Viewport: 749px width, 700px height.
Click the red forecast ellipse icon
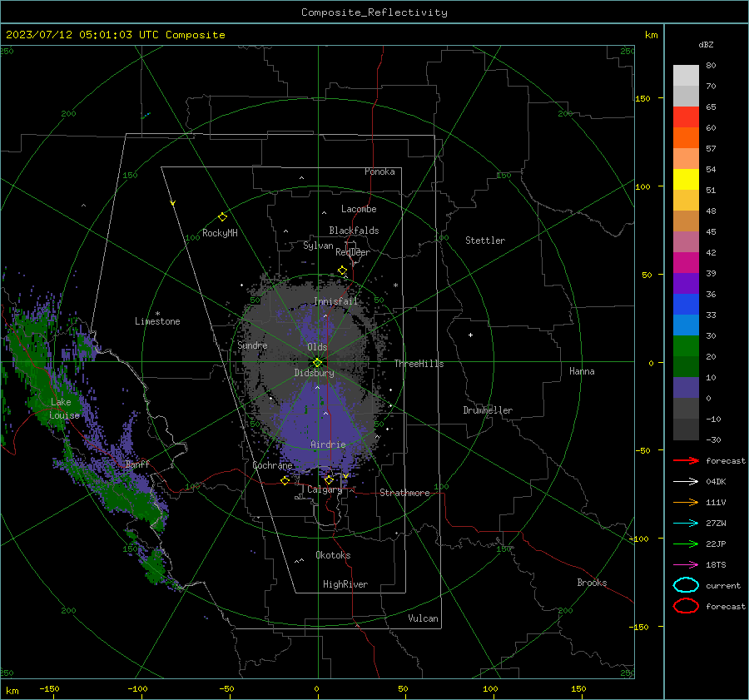coord(686,606)
